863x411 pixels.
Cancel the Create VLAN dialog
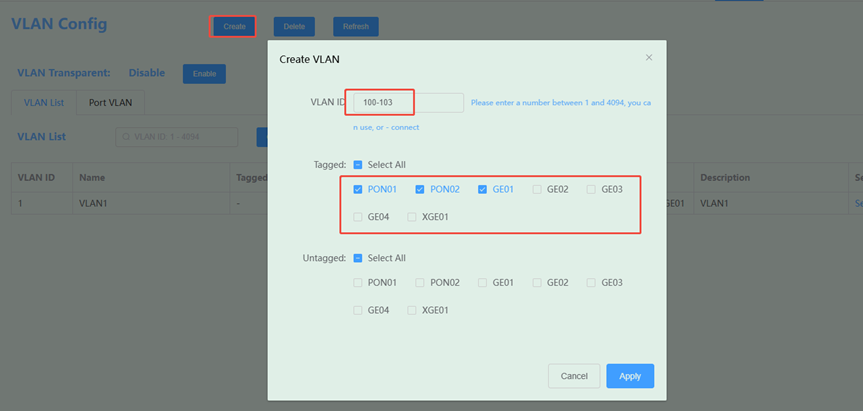click(x=574, y=376)
